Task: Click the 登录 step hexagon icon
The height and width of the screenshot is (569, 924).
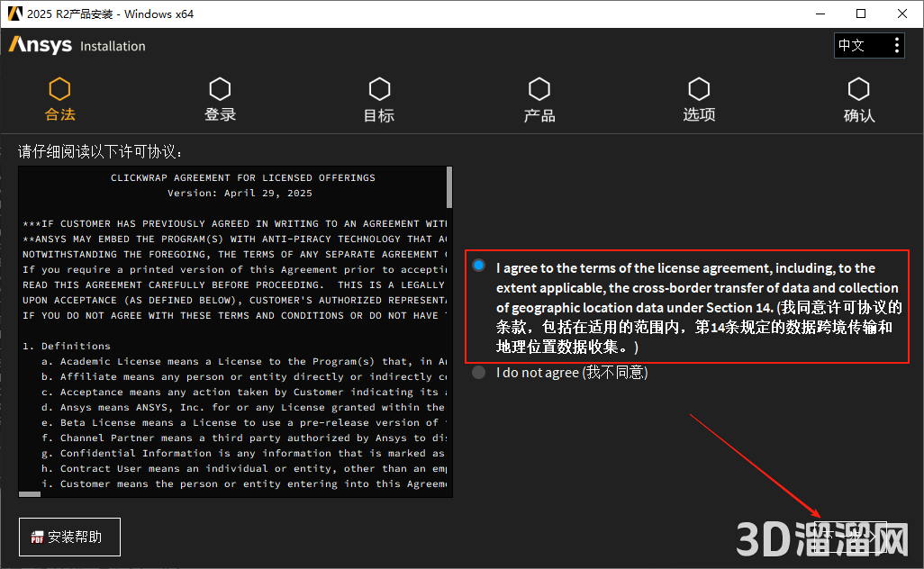Action: (x=220, y=89)
